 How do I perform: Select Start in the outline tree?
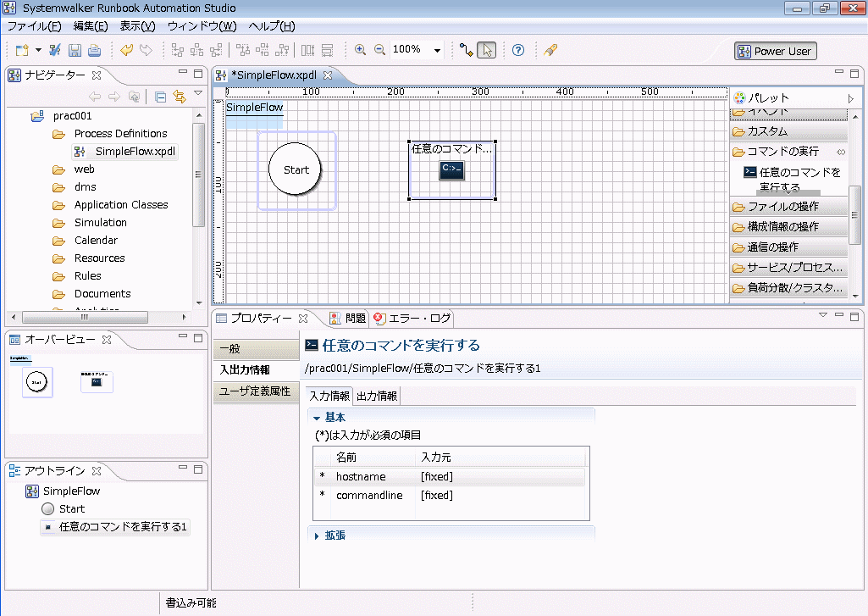tap(71, 508)
